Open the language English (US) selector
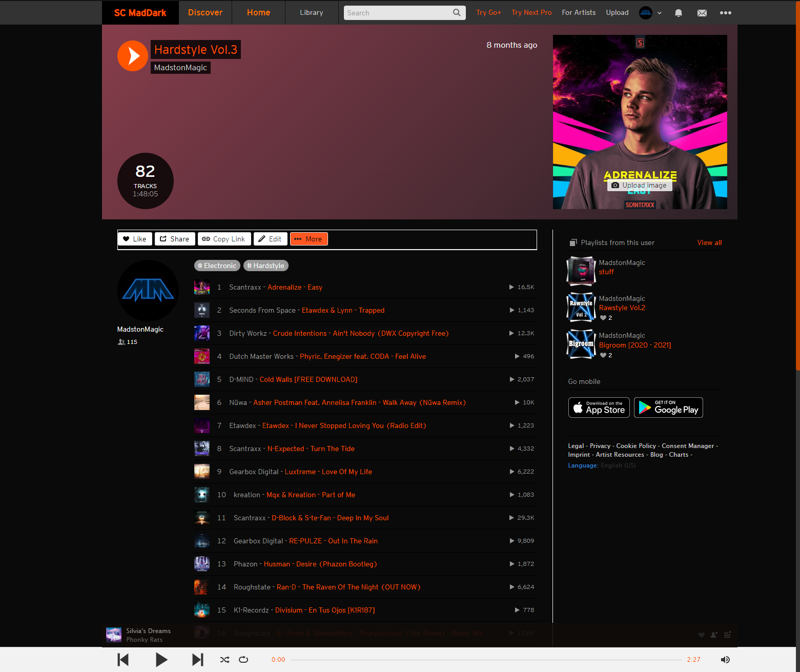 point(618,465)
